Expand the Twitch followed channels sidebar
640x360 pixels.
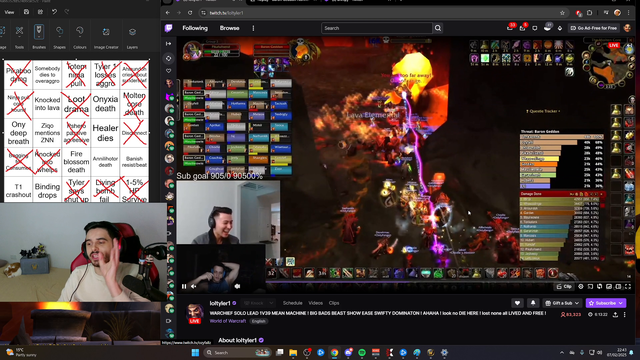tap(169, 43)
